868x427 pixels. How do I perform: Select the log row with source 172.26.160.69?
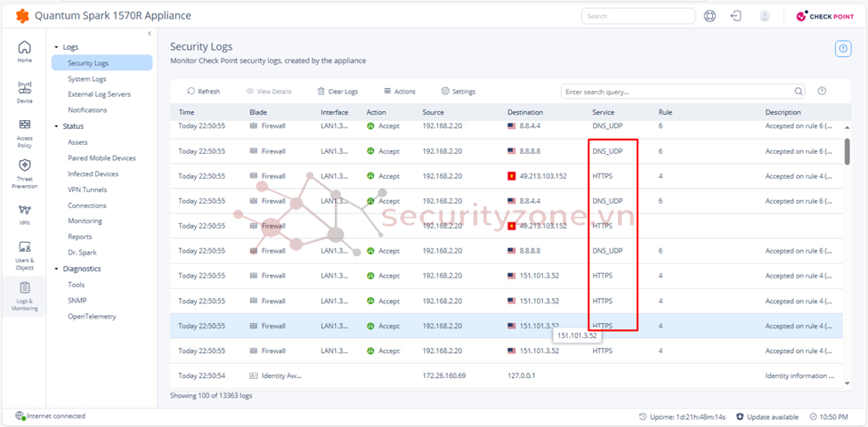507,375
